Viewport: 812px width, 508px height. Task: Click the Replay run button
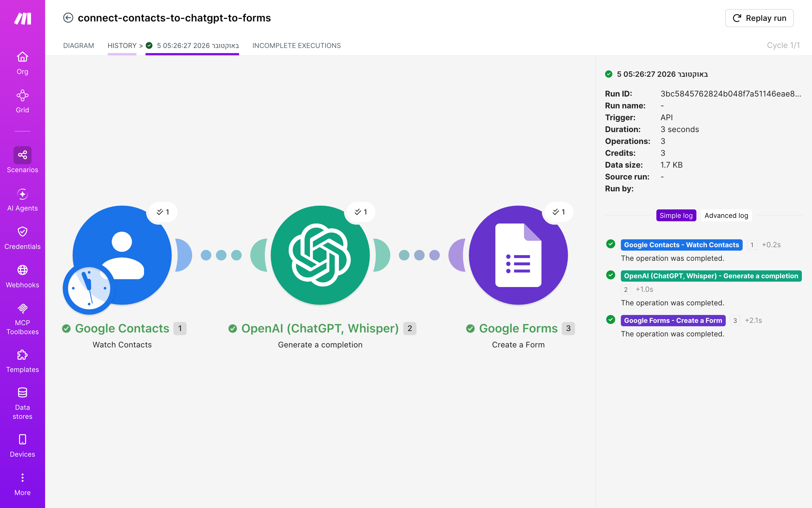tap(759, 18)
